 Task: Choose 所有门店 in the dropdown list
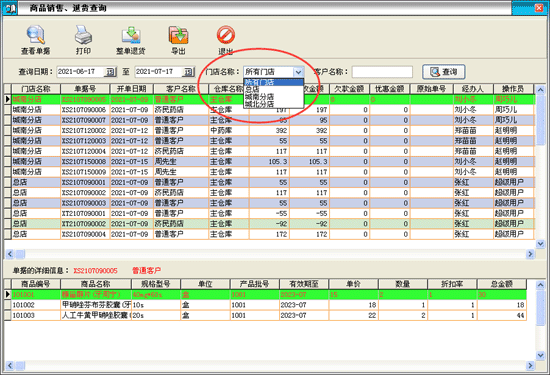[x=274, y=82]
